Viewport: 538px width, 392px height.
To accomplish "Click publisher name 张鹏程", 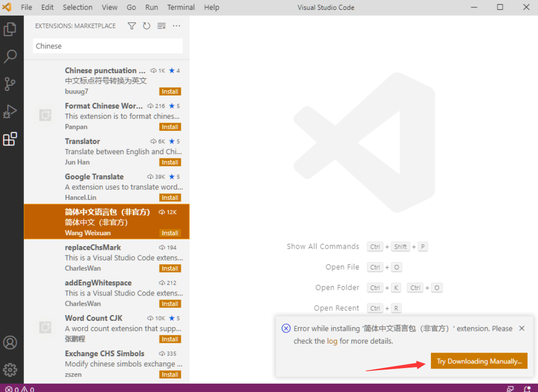I will (75, 339).
